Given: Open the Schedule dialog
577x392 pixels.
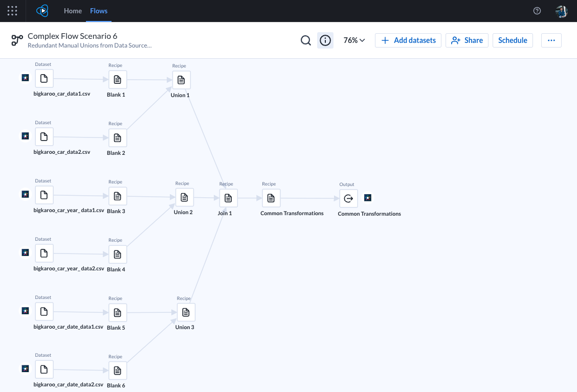Looking at the screenshot, I should pos(513,40).
